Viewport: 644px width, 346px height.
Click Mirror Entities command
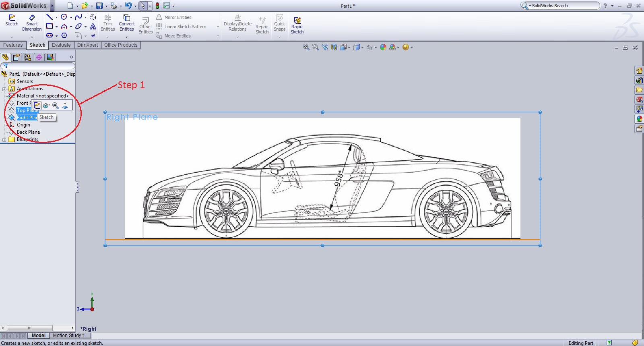click(x=173, y=17)
